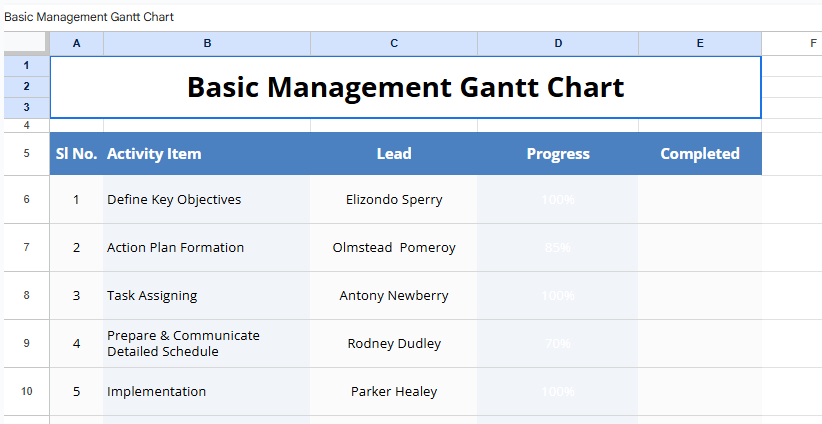
Task: Click the Lead column header cell
Action: (394, 154)
